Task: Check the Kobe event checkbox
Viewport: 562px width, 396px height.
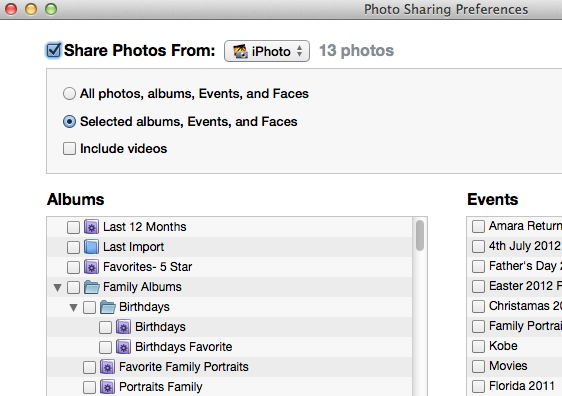Action: pos(478,347)
